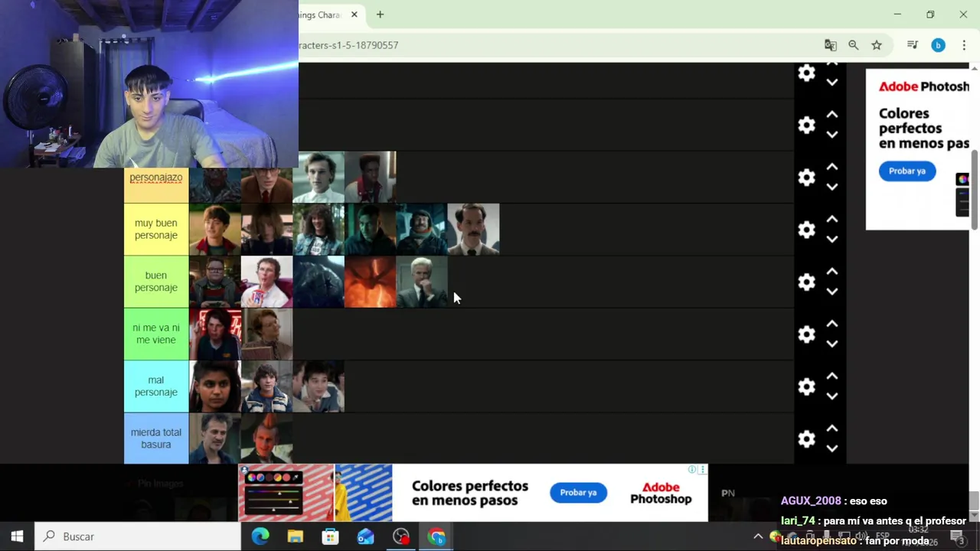
Task: Move ni me va ni me viene tier down
Action: tap(832, 344)
